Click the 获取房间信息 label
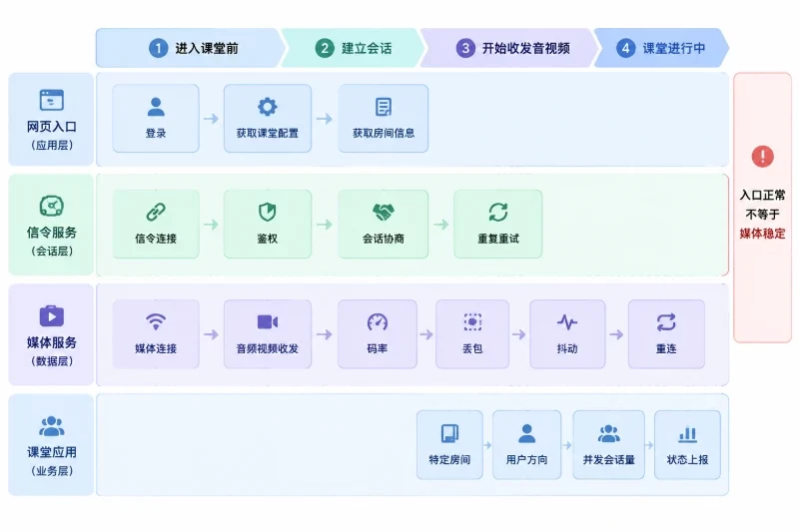 click(x=384, y=134)
